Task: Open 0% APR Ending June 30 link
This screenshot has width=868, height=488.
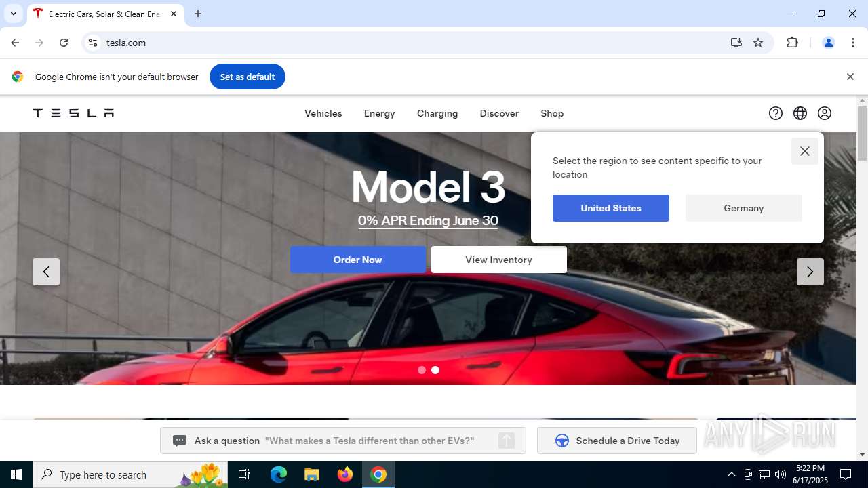Action: click(x=428, y=220)
